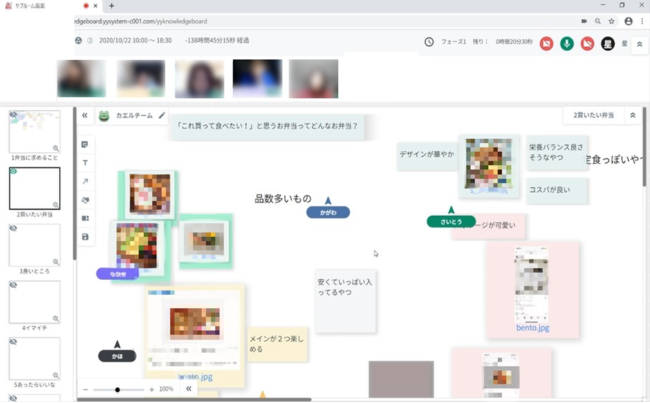
Task: Toggle visibility eye on slide 3良いところ
Action: [13, 228]
